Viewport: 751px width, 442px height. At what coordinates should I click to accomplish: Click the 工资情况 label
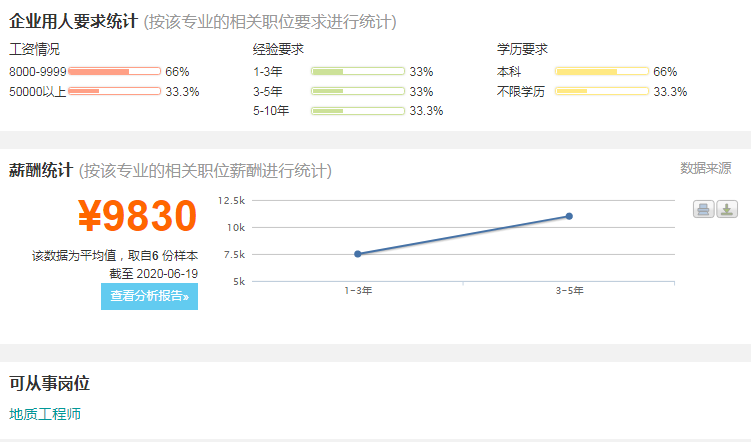click(34, 49)
